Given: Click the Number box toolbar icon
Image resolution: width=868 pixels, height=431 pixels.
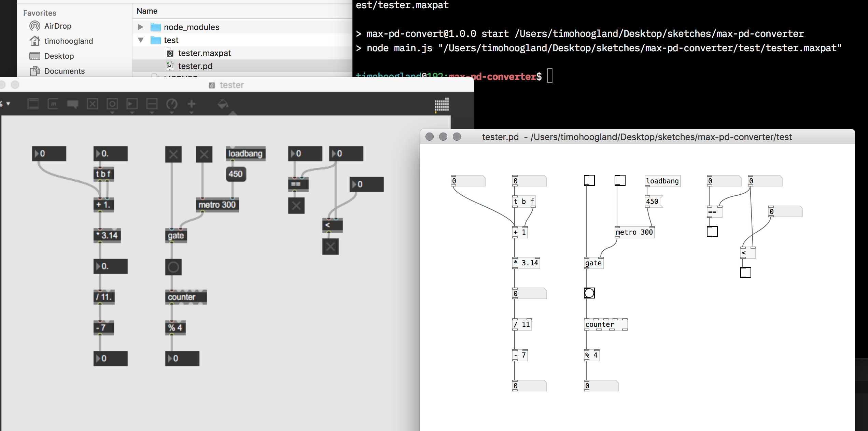Looking at the screenshot, I should (132, 104).
